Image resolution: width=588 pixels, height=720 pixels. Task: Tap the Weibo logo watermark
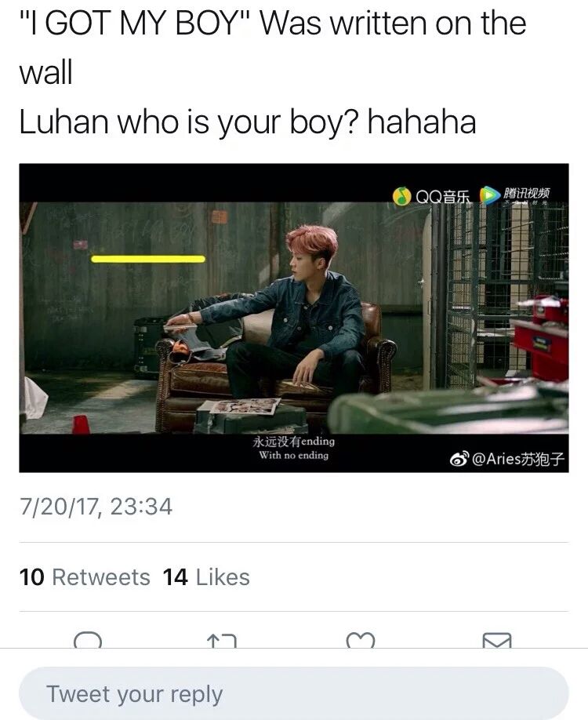[x=459, y=458]
